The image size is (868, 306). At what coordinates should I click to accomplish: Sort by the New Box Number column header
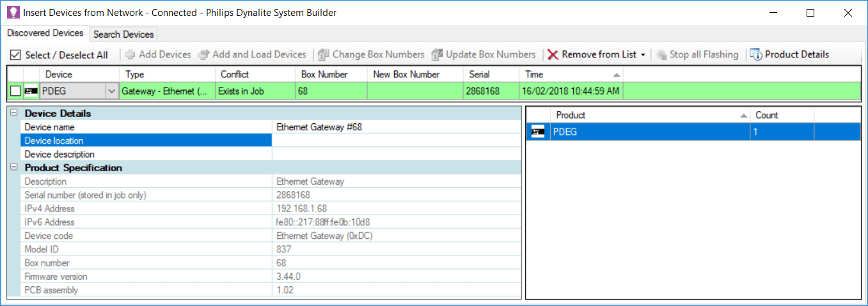[x=416, y=75]
